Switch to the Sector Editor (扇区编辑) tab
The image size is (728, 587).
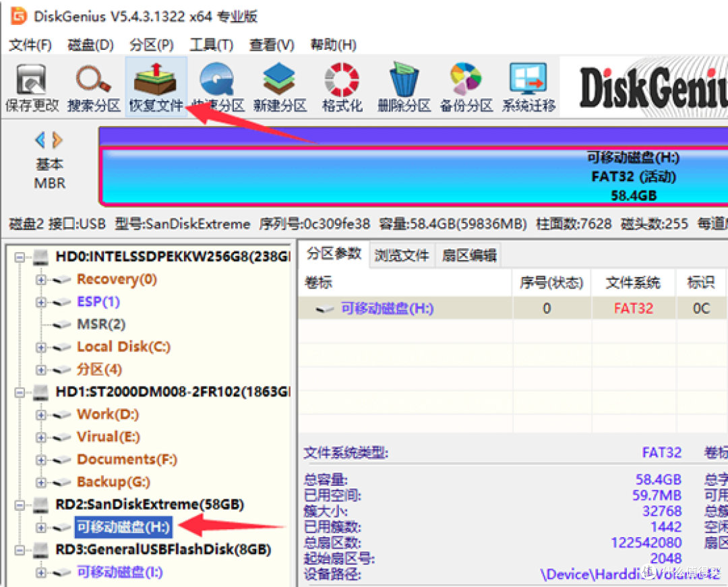click(469, 255)
